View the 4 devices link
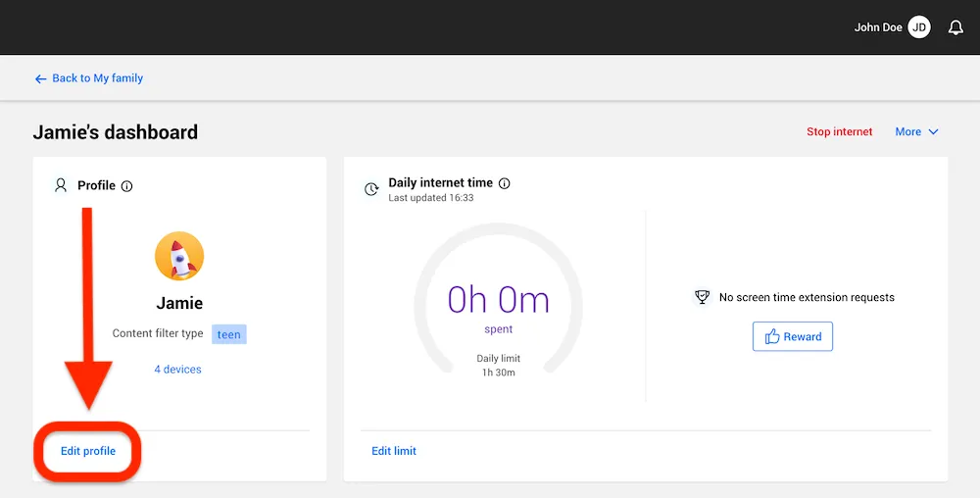The image size is (980, 498). (x=177, y=370)
